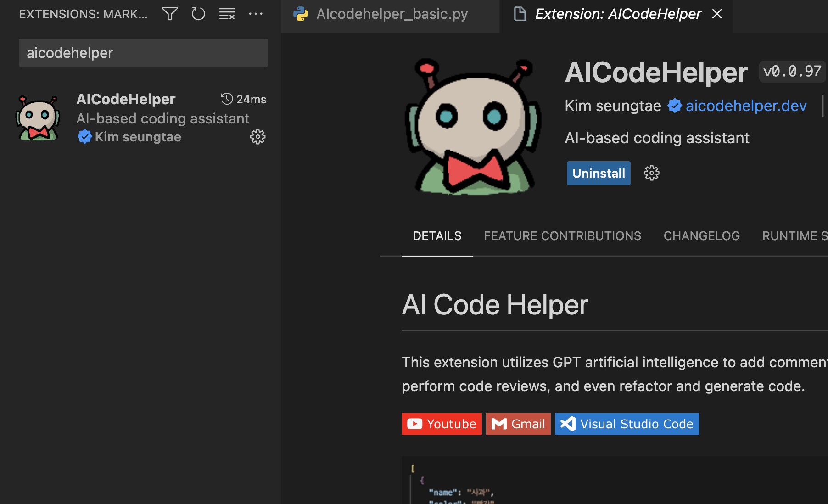Screen dimensions: 828x504
Task: Open the RUNTIME STATUS tab
Action: 795,236
